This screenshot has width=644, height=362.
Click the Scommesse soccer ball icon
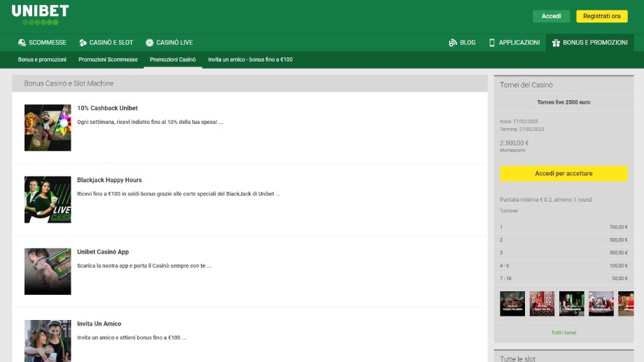click(x=22, y=42)
